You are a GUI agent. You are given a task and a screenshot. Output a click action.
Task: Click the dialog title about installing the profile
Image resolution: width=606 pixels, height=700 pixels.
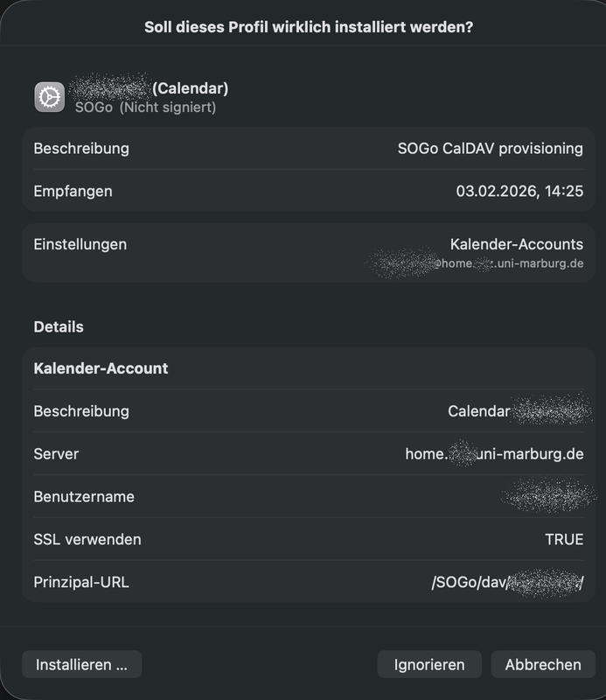[303, 27]
